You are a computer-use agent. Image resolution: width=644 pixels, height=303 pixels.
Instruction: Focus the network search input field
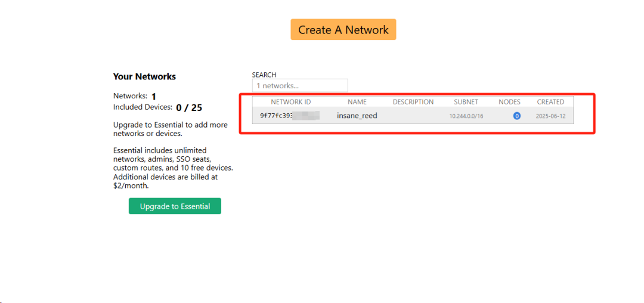pos(299,86)
